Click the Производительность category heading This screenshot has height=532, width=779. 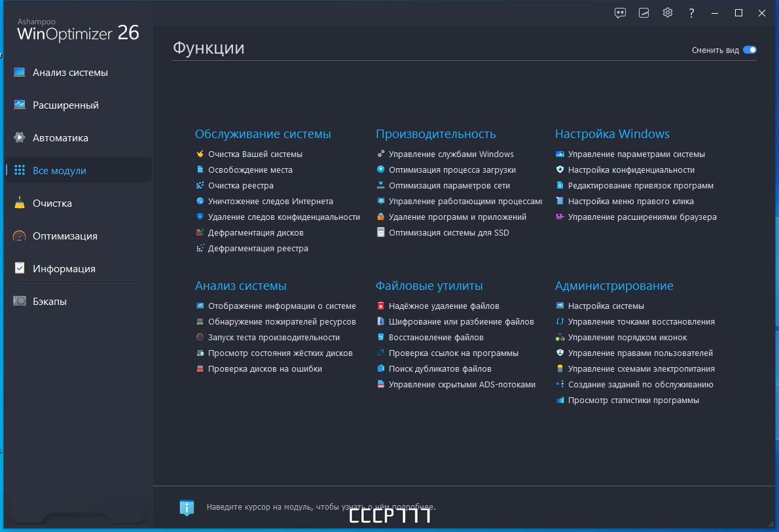[436, 133]
